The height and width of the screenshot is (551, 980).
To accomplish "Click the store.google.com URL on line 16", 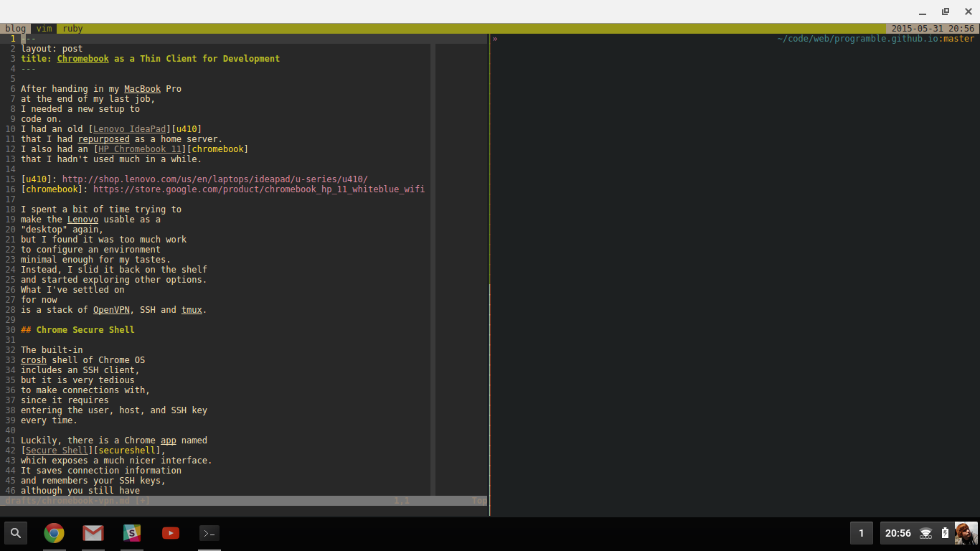I will (259, 189).
